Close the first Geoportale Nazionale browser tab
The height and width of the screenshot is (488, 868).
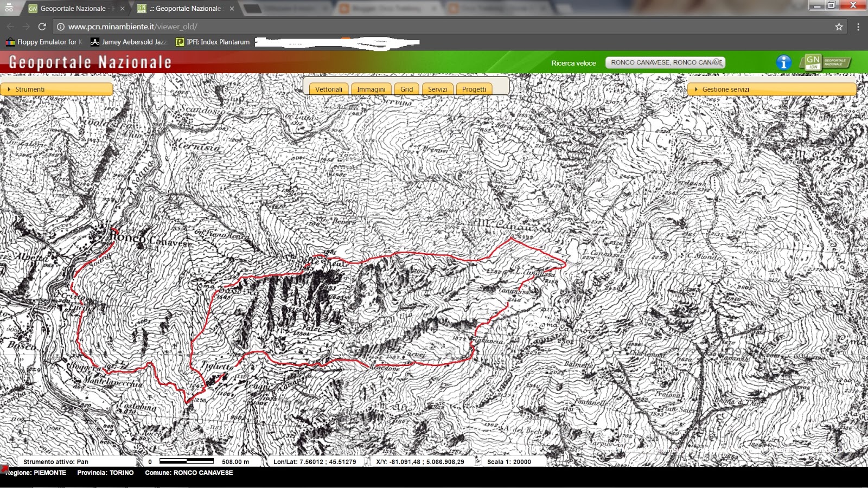coord(122,8)
